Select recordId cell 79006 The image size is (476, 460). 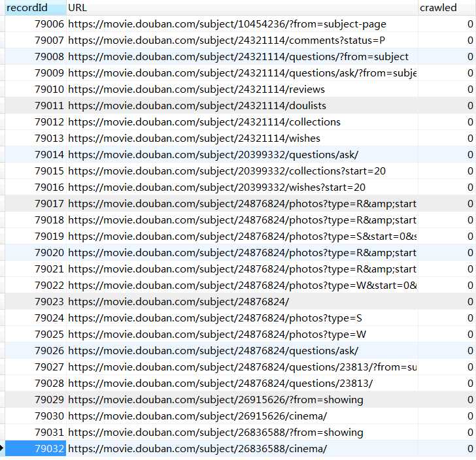click(x=35, y=24)
